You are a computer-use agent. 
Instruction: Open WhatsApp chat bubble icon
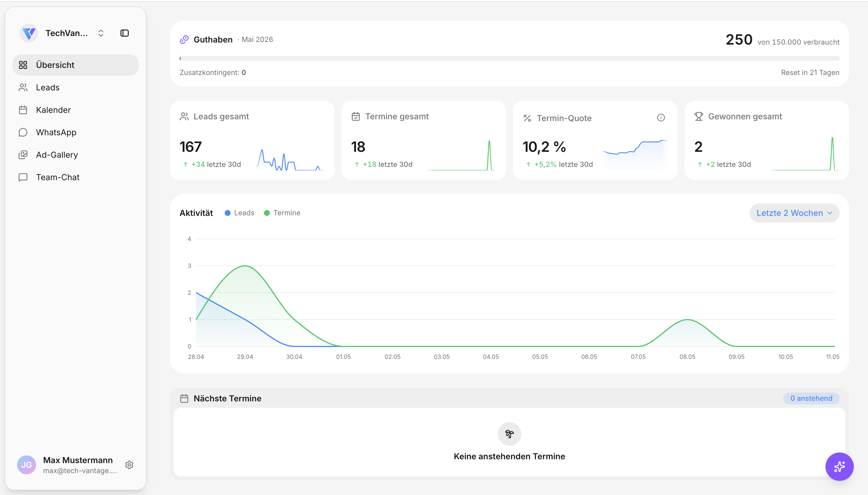[23, 132]
